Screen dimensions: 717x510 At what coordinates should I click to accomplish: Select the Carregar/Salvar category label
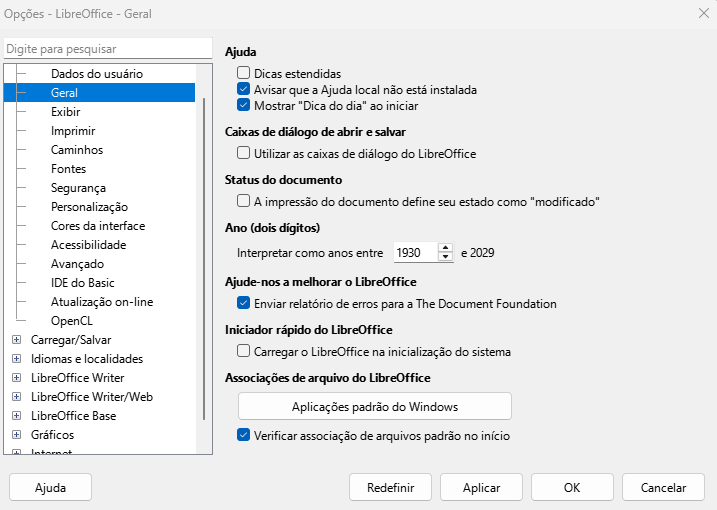click(x=71, y=340)
